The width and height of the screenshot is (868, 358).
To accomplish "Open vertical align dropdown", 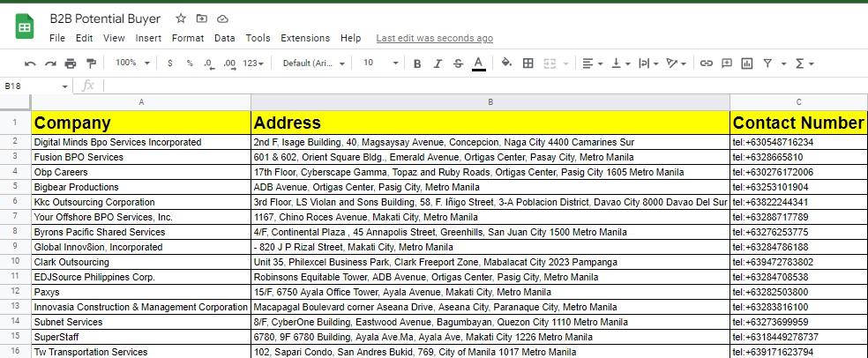I will [x=620, y=63].
